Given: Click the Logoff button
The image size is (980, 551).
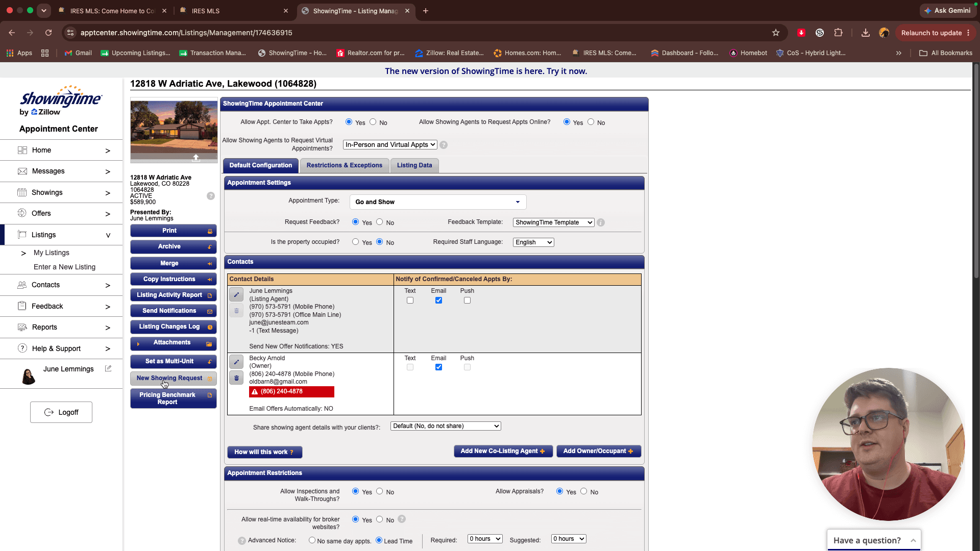Looking at the screenshot, I should (x=61, y=412).
